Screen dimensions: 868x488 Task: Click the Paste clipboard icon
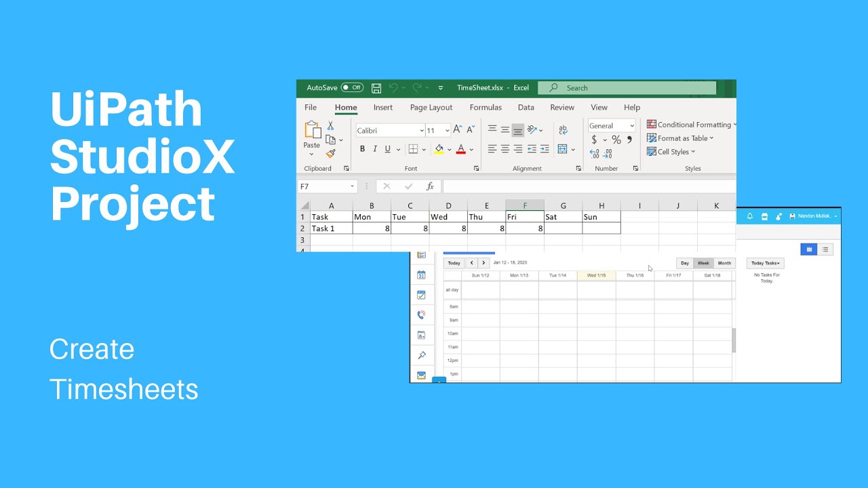pyautogui.click(x=312, y=130)
